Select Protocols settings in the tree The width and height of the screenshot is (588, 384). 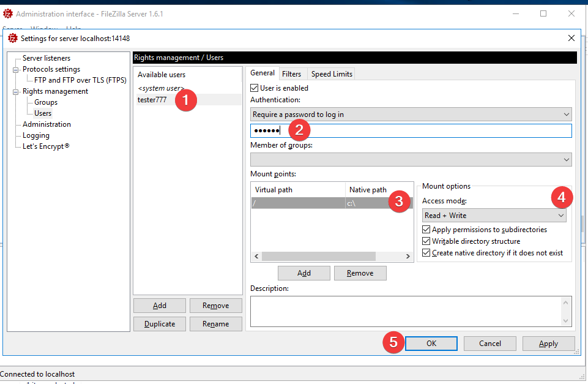coord(51,69)
